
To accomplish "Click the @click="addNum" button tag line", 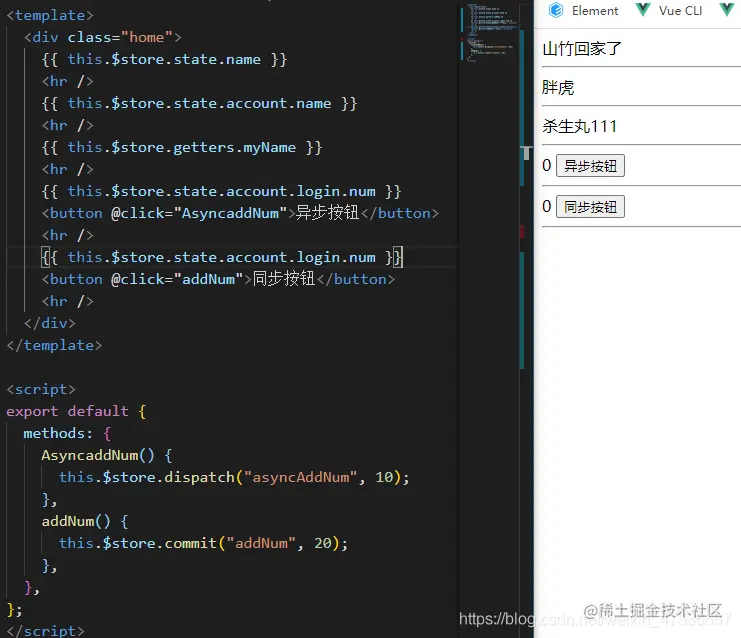I will (x=218, y=279).
